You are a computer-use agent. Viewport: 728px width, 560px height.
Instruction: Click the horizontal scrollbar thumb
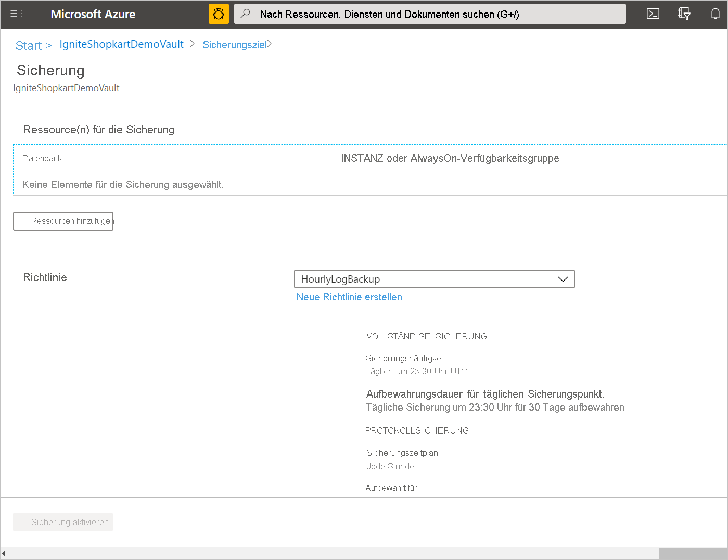coord(693,553)
